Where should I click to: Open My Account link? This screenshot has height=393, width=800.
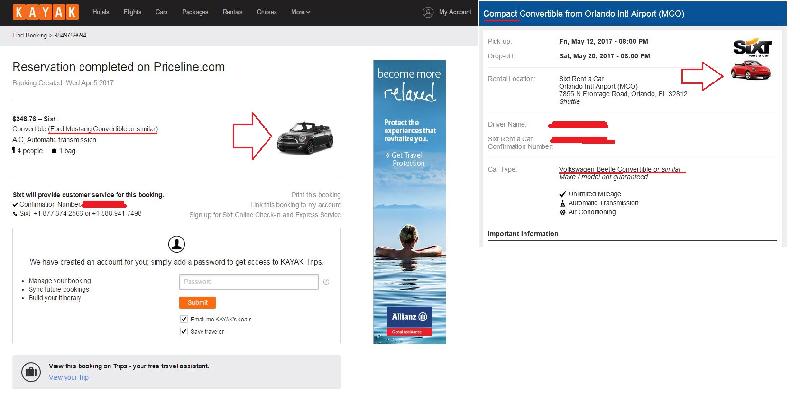(x=455, y=12)
